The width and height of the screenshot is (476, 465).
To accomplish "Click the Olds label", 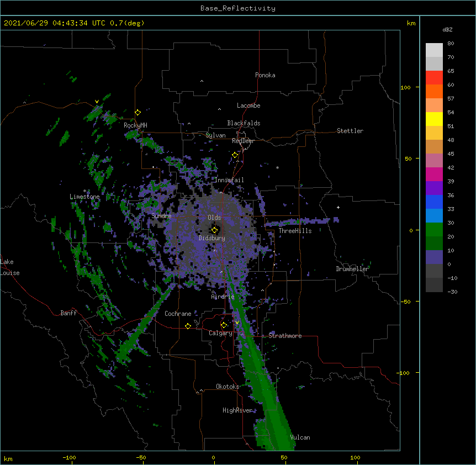I will (214, 218).
